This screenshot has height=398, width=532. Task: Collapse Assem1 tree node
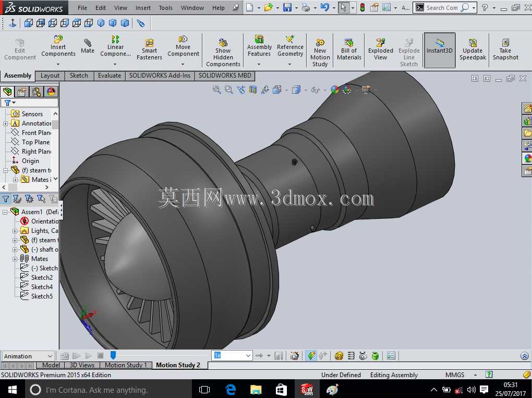click(5, 212)
